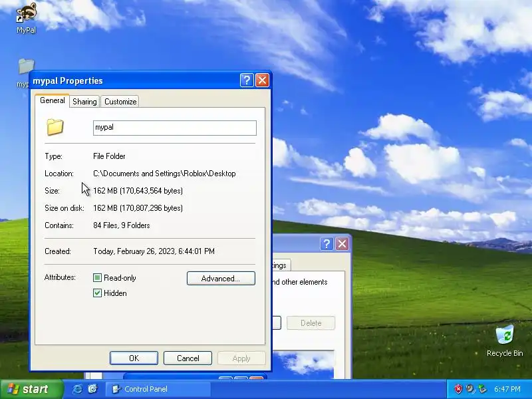Click the tray icon left of the clock
Image resolution: width=532 pixels, height=399 pixels.
481,389
